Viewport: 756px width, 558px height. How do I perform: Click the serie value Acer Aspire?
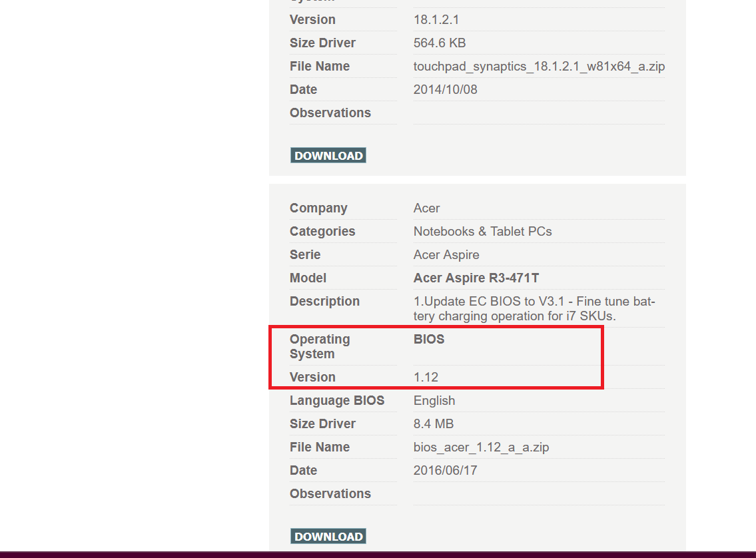(x=446, y=254)
